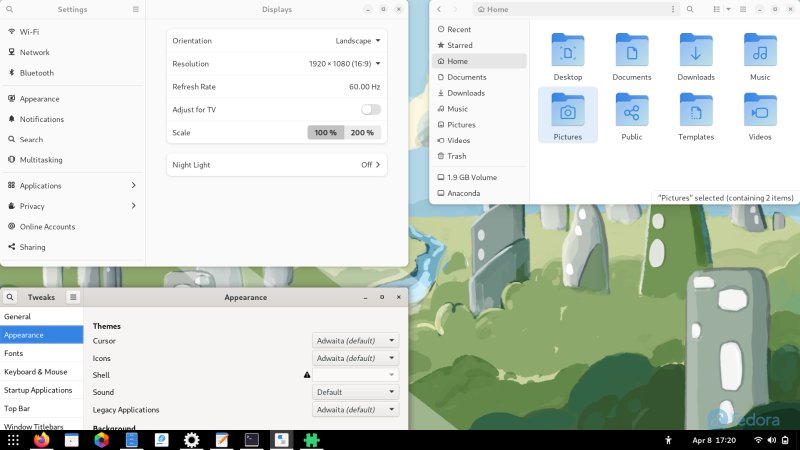The width and height of the screenshot is (800, 450).
Task: Open Tweaks hamburger menu
Action: pos(73,297)
